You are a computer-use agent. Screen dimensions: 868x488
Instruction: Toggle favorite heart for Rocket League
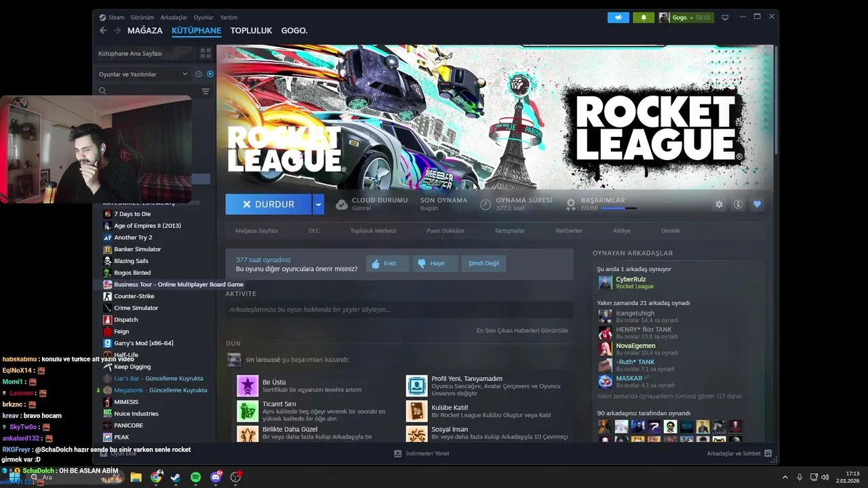click(x=757, y=204)
